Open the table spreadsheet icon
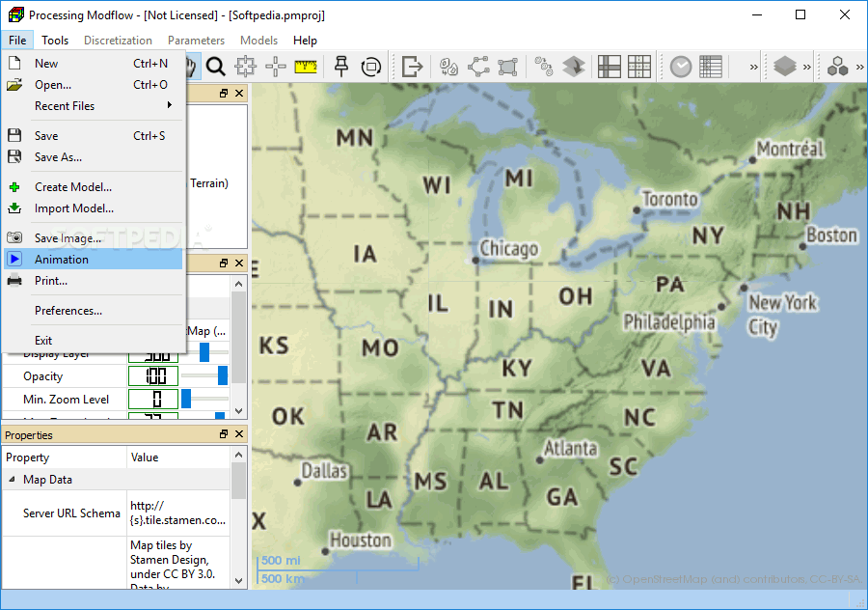 [x=710, y=67]
